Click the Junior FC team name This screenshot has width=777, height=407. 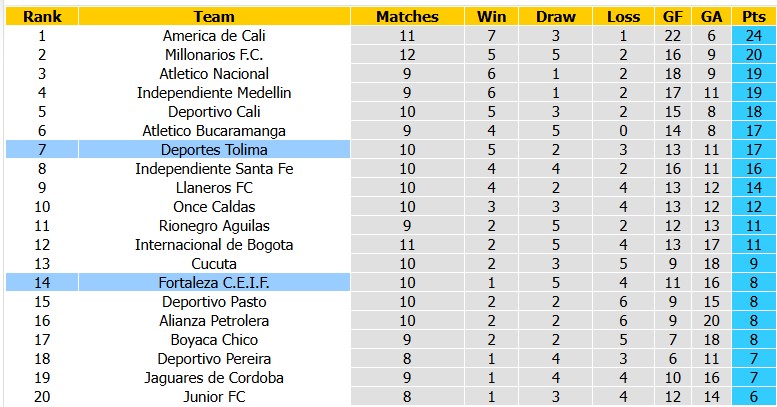214,397
